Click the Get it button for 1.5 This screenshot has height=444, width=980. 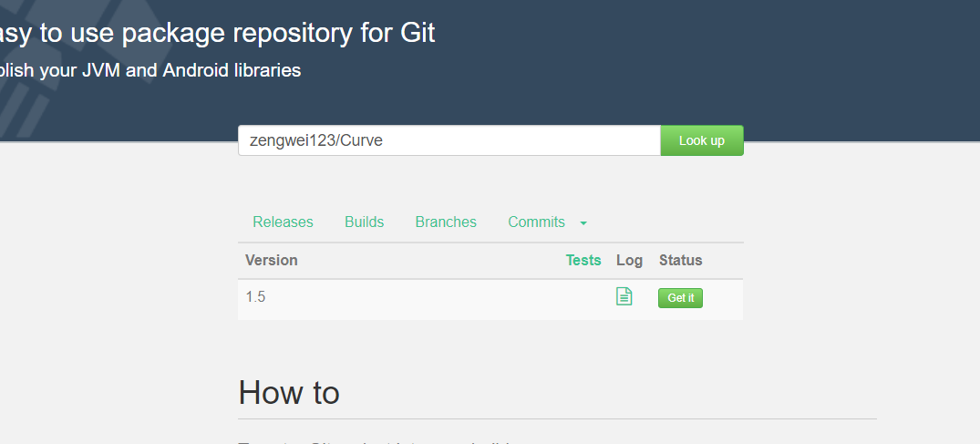pos(680,298)
